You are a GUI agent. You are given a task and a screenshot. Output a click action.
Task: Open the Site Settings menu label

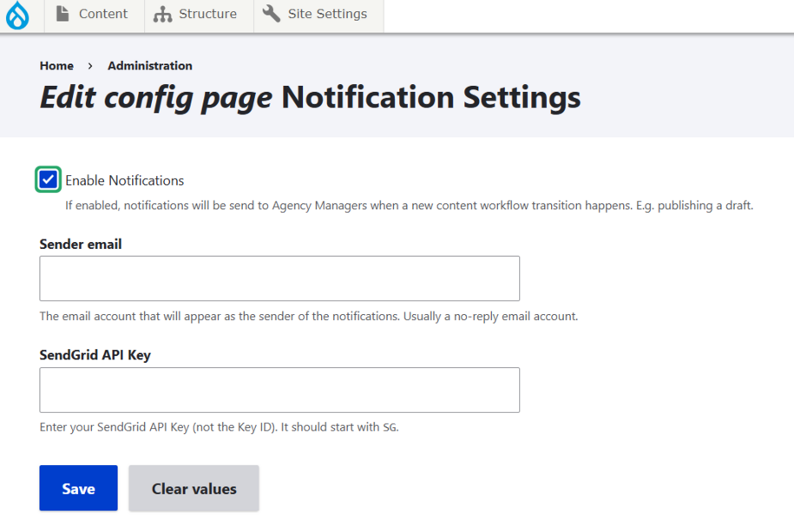point(327,14)
